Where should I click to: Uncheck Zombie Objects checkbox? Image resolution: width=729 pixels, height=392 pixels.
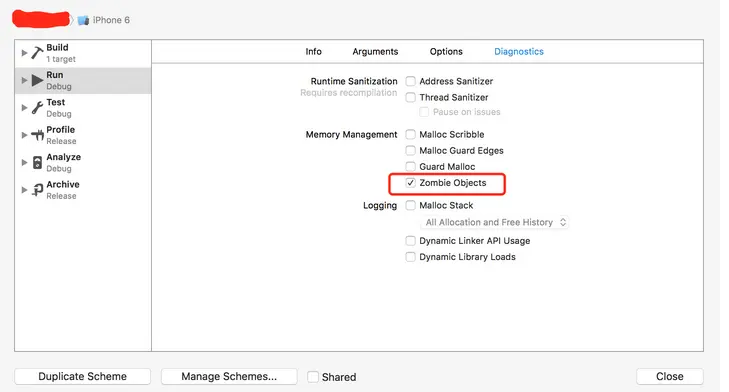click(x=410, y=183)
